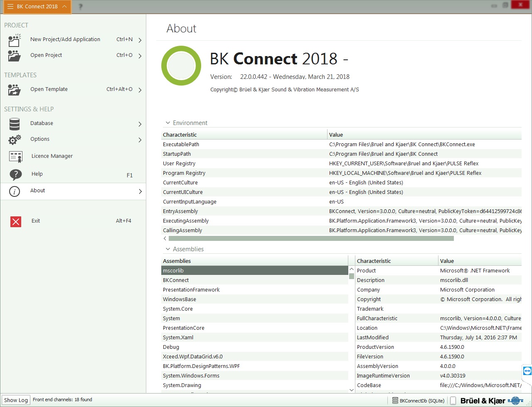This screenshot has width=532, height=407.
Task: Select the Xceed.Wpf.DataGrid.v6.0 assembly row
Action: click(254, 356)
